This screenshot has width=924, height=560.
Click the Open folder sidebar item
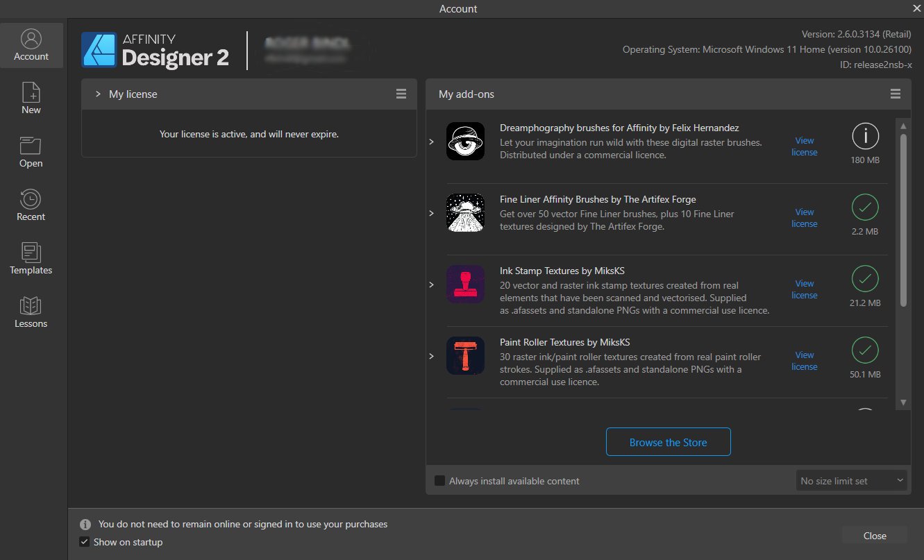(x=31, y=152)
